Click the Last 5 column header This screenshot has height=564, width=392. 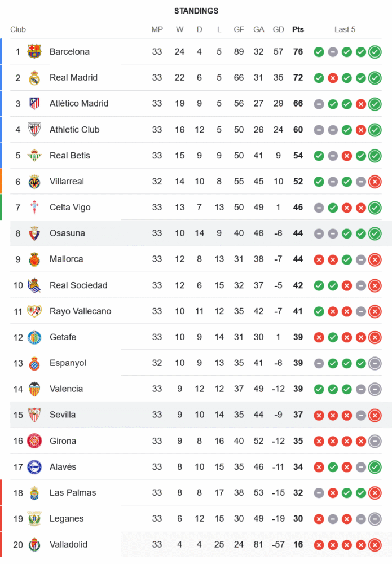click(345, 29)
